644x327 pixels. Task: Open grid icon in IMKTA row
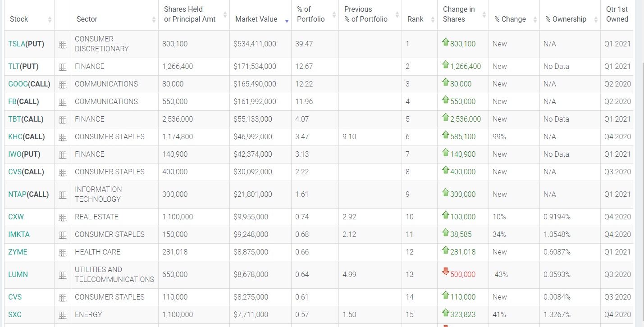click(63, 235)
